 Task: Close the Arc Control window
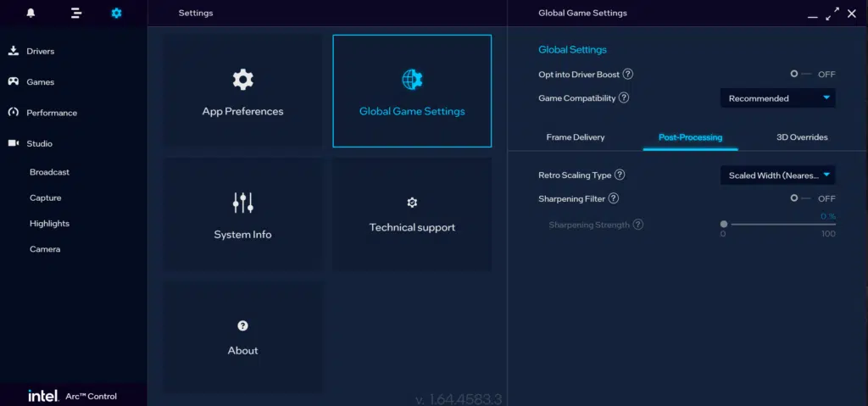(x=851, y=14)
